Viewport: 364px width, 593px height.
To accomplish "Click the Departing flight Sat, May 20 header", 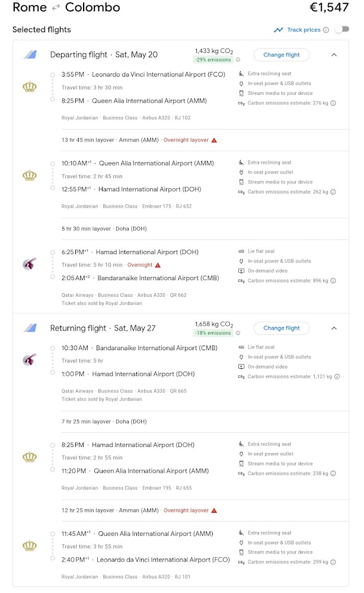I will click(104, 55).
